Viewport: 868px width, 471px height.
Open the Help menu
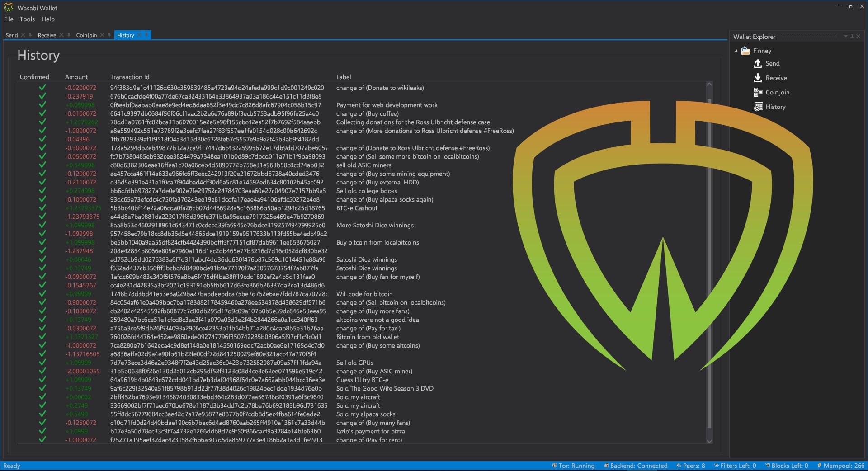click(x=48, y=19)
